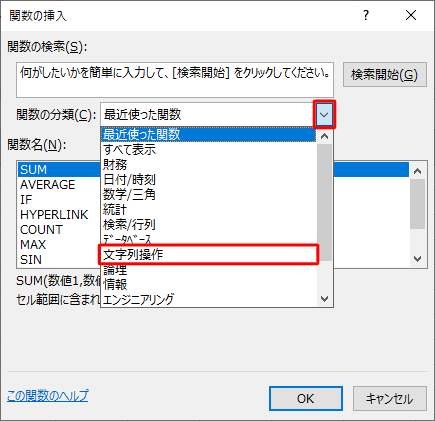Select 文字列操作 category
435x421 pixels.
pos(208,255)
